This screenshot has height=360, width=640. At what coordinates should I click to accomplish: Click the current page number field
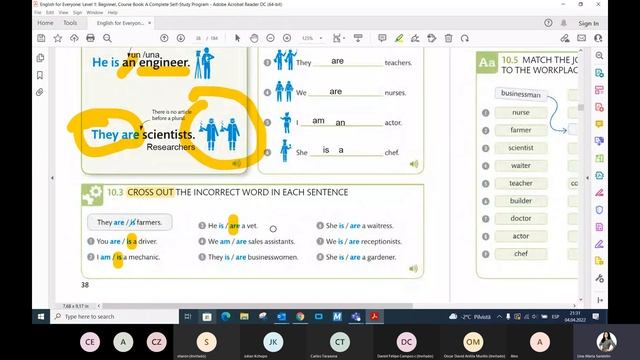[x=198, y=38]
